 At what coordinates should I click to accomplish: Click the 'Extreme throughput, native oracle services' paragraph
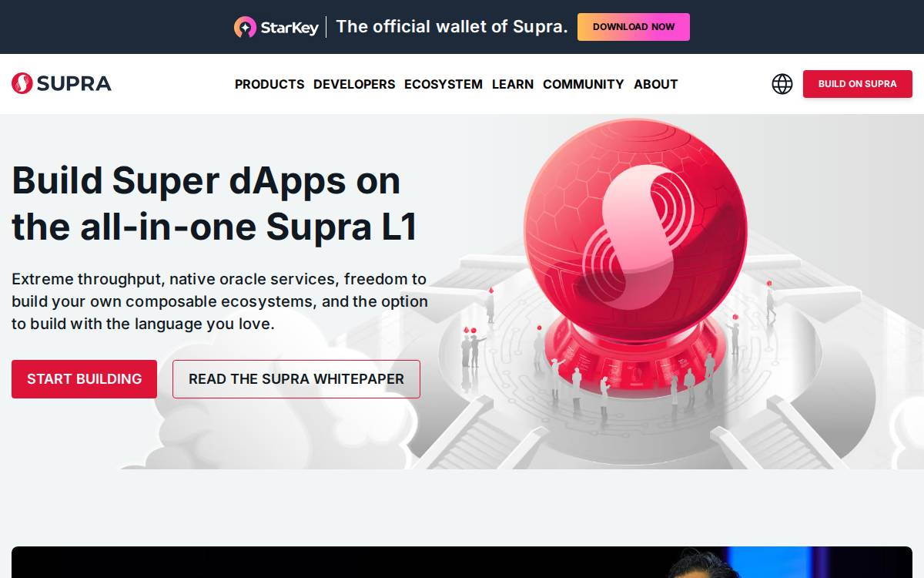219,301
